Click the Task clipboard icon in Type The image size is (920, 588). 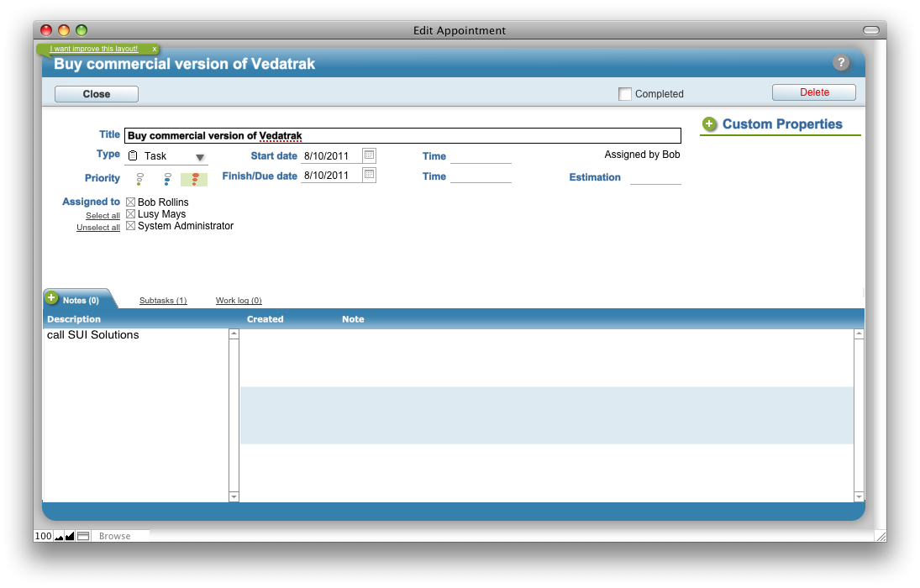tap(134, 155)
